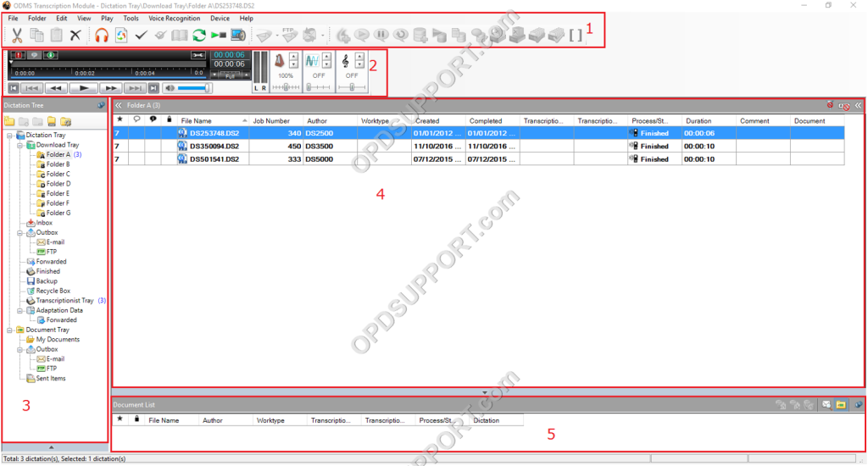Click the up arrow below Dictation Tree
The width and height of the screenshot is (868, 466).
click(x=52, y=447)
